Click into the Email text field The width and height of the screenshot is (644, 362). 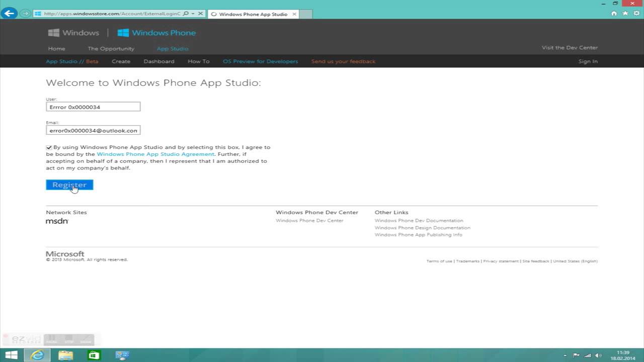pyautogui.click(x=93, y=130)
